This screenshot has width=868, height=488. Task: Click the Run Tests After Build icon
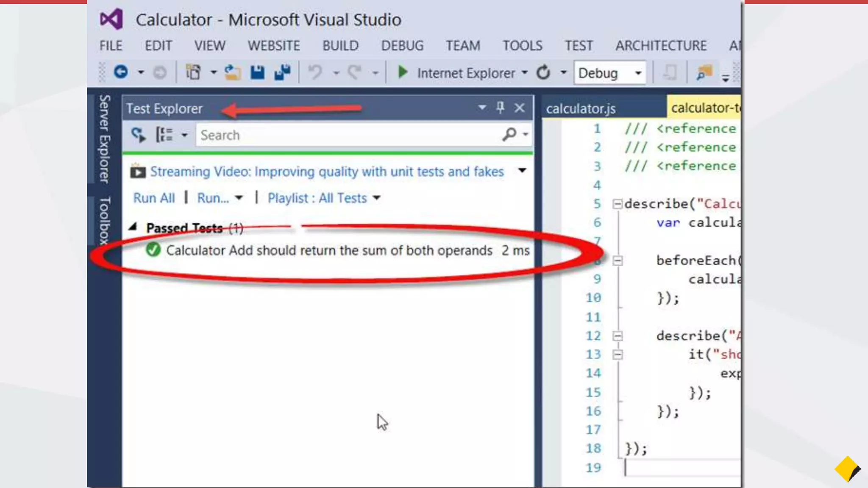(x=138, y=135)
